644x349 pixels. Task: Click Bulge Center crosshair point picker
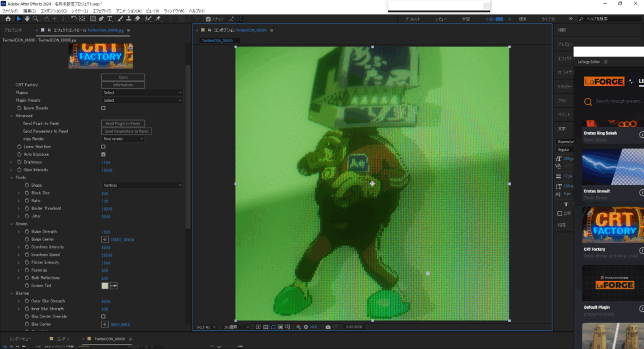(x=105, y=240)
